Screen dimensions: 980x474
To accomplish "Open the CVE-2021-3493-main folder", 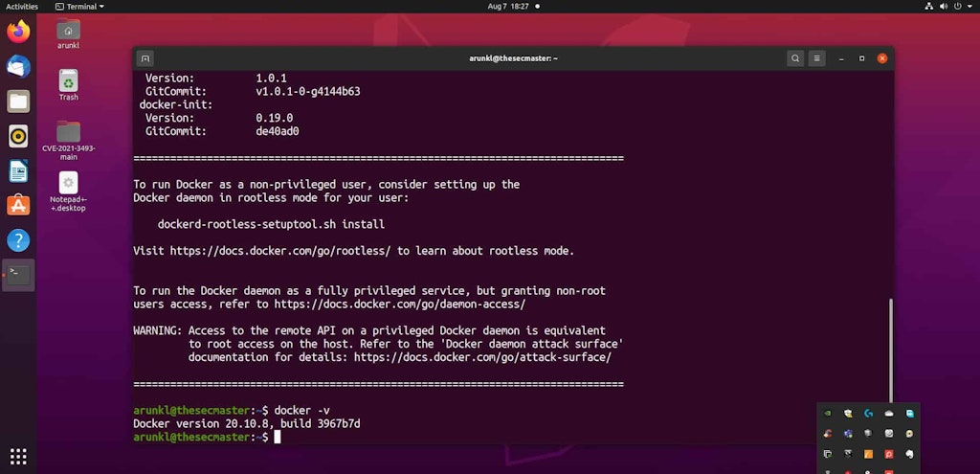I will pos(68,141).
